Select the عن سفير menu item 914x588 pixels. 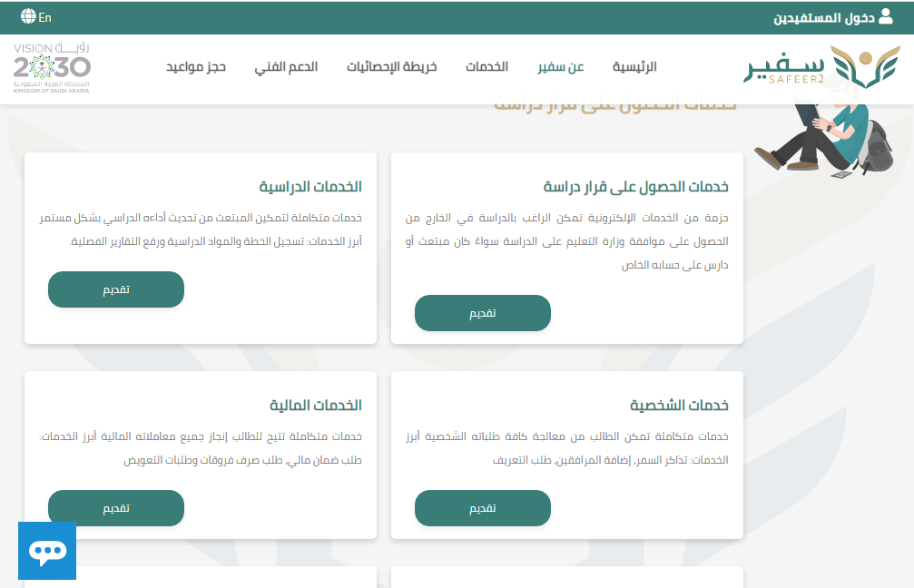point(560,67)
